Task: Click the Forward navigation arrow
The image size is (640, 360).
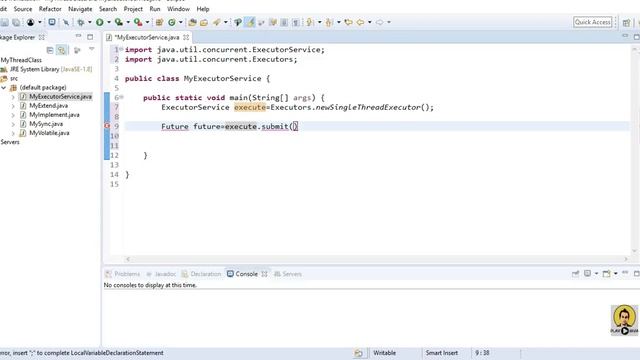Action: coord(380,22)
